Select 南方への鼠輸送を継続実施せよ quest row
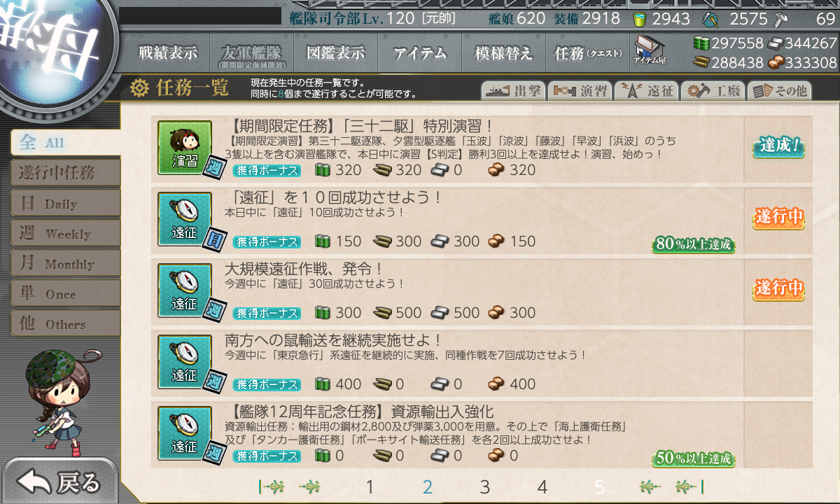The image size is (840, 504). pos(482,363)
